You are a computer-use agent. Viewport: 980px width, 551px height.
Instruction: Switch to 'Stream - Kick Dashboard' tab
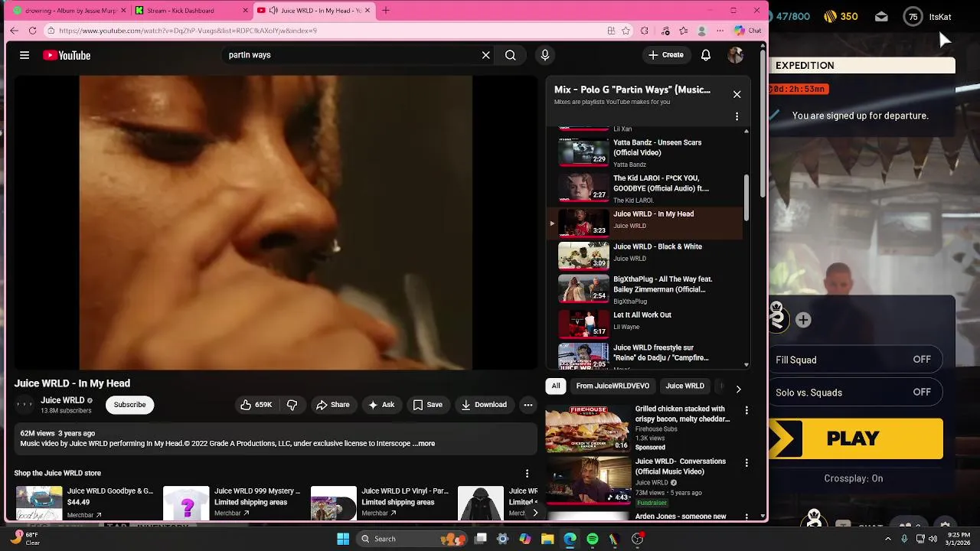click(191, 11)
